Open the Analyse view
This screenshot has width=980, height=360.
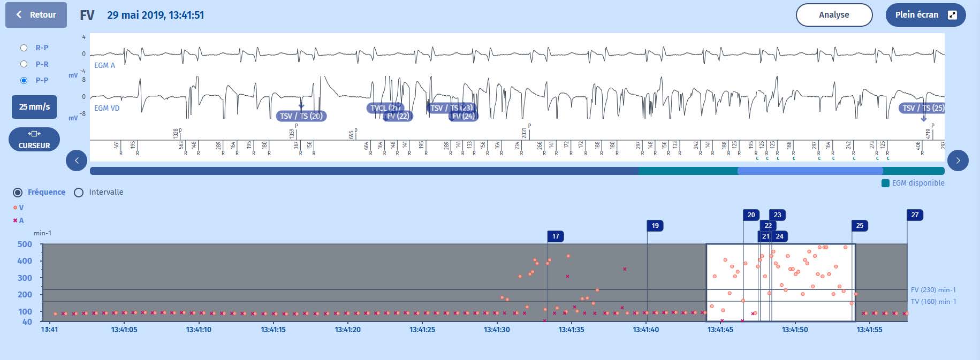click(833, 15)
